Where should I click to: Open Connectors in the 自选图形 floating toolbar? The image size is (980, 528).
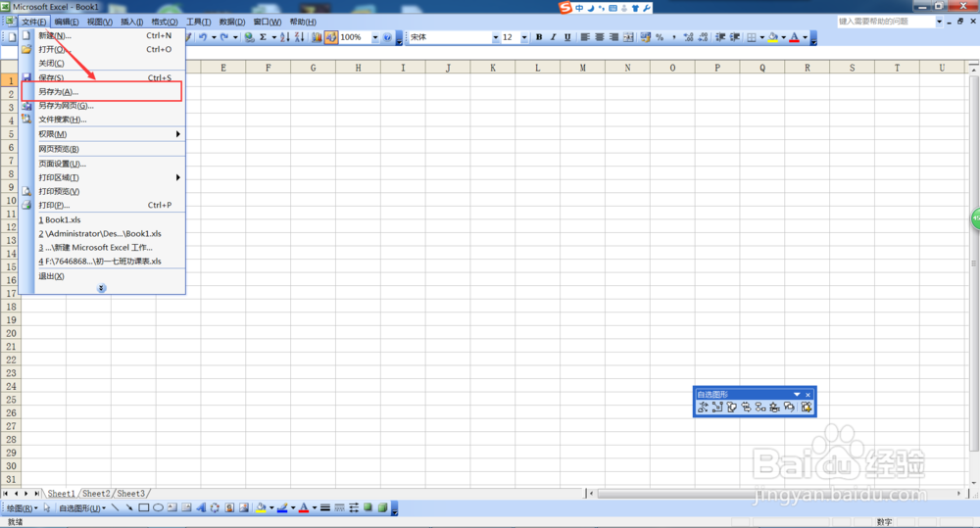[717, 407]
